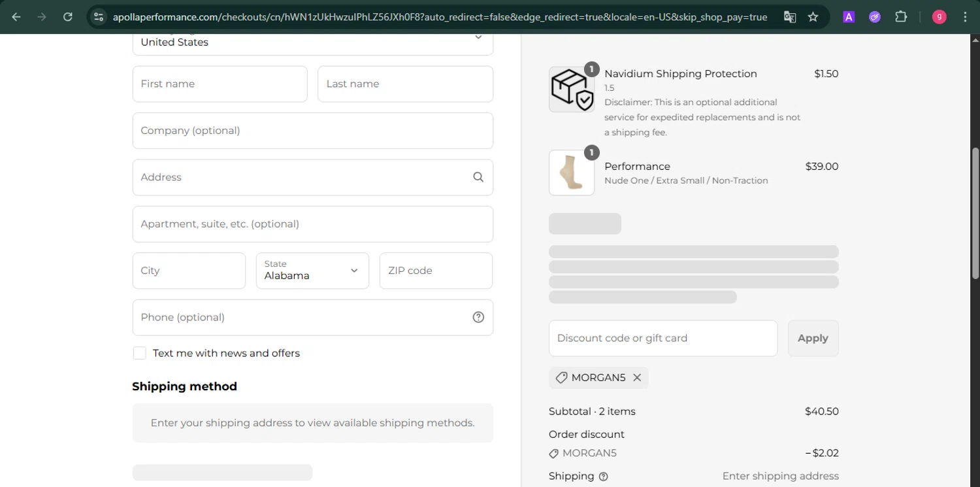The image size is (980, 487).
Task: Click the MORGAN5 tag icon under Order discount
Action: pyautogui.click(x=554, y=453)
